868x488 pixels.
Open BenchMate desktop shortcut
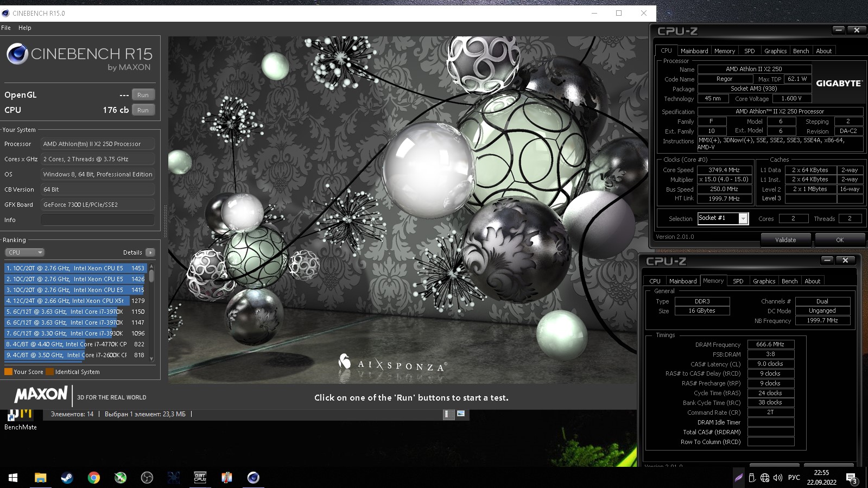[20, 420]
